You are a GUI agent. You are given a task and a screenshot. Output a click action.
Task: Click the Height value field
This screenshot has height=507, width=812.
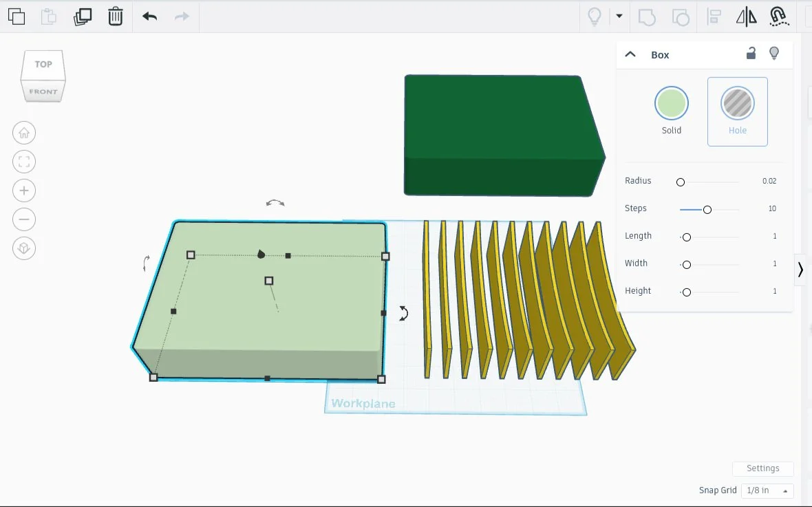774,291
